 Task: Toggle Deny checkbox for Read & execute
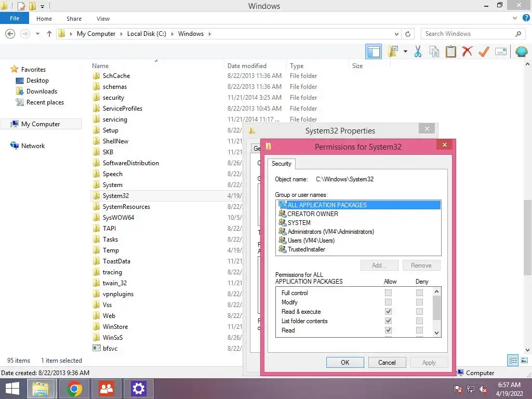419,312
